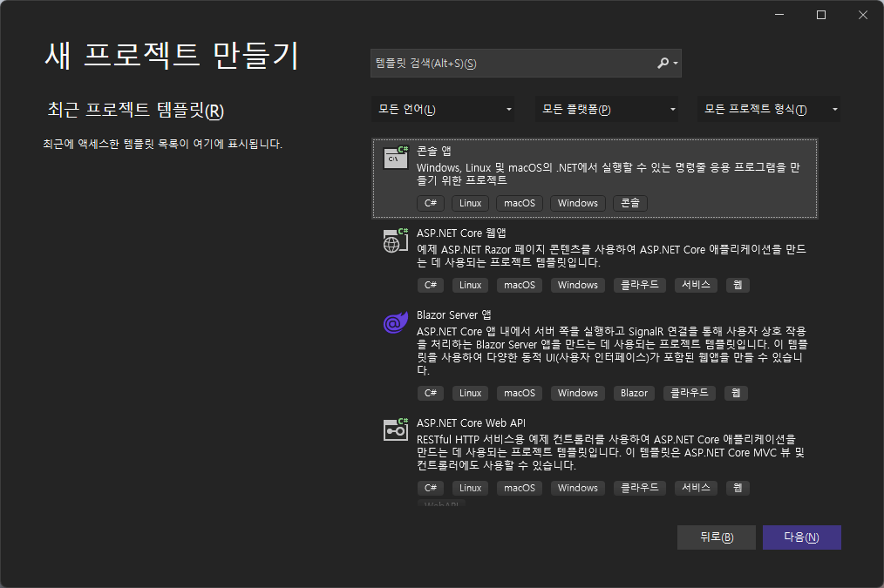Click the 다음(N) next button
Screen dimensions: 884x588
(802, 537)
